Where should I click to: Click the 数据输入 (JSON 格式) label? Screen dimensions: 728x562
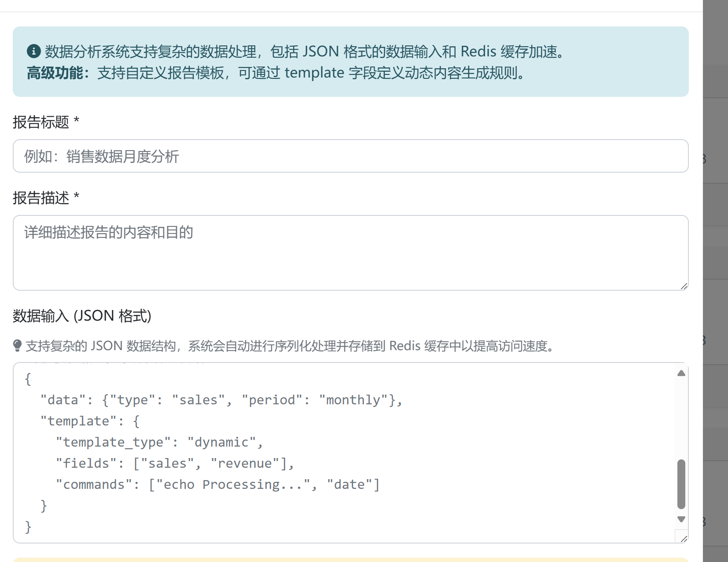tap(82, 316)
